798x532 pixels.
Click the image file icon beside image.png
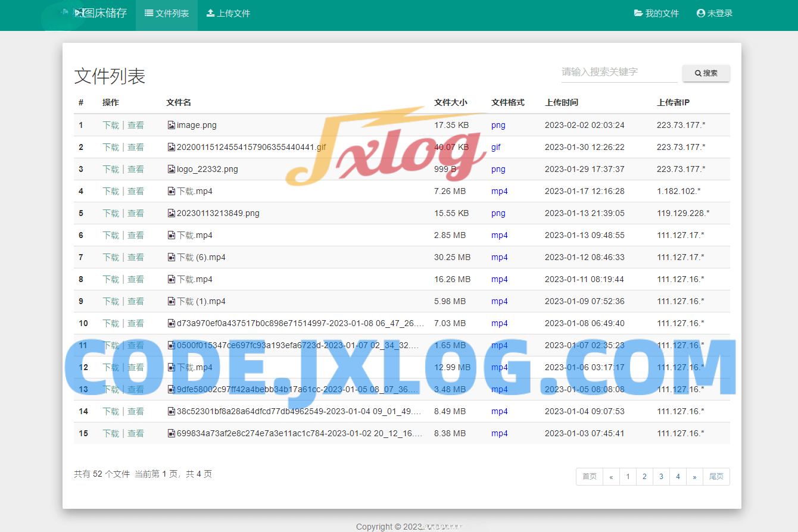[x=171, y=125]
